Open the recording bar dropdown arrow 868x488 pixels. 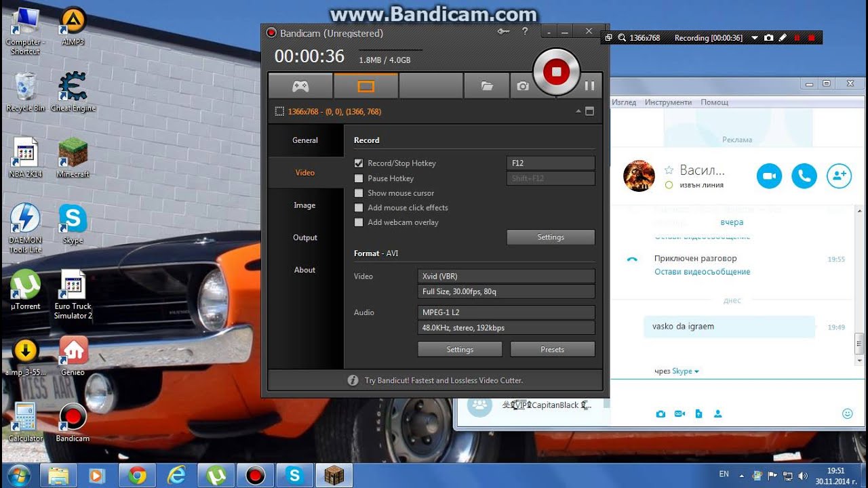[755, 39]
